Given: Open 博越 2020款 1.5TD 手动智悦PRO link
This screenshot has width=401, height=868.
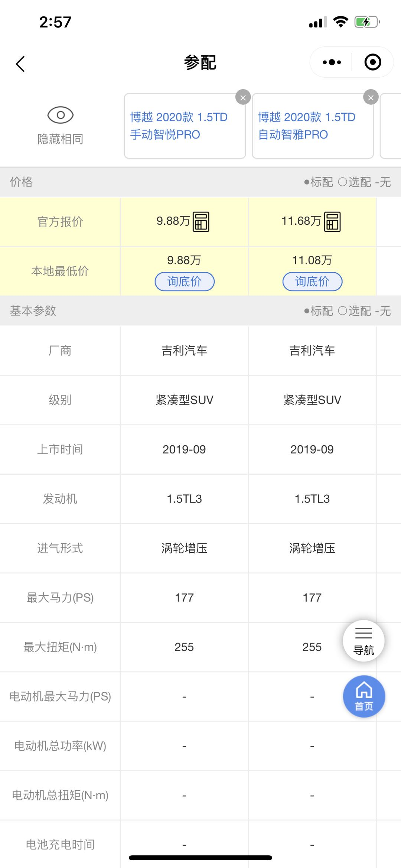Looking at the screenshot, I should (179, 126).
